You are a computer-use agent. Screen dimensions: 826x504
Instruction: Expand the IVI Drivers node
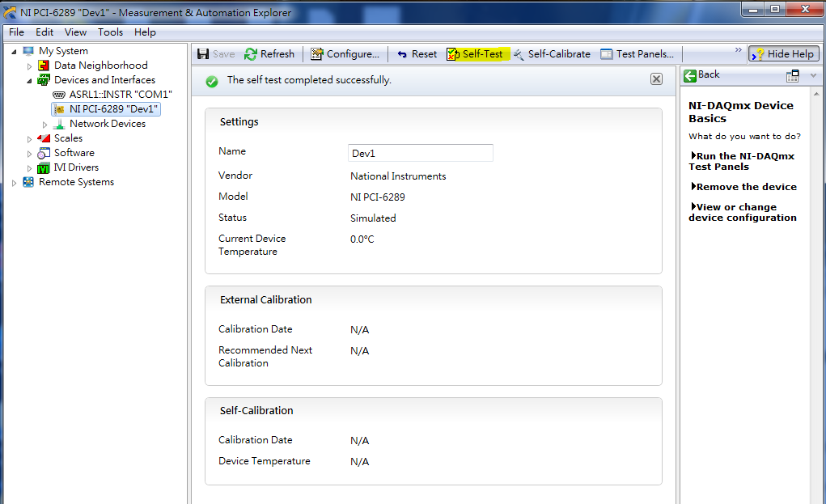(x=29, y=168)
